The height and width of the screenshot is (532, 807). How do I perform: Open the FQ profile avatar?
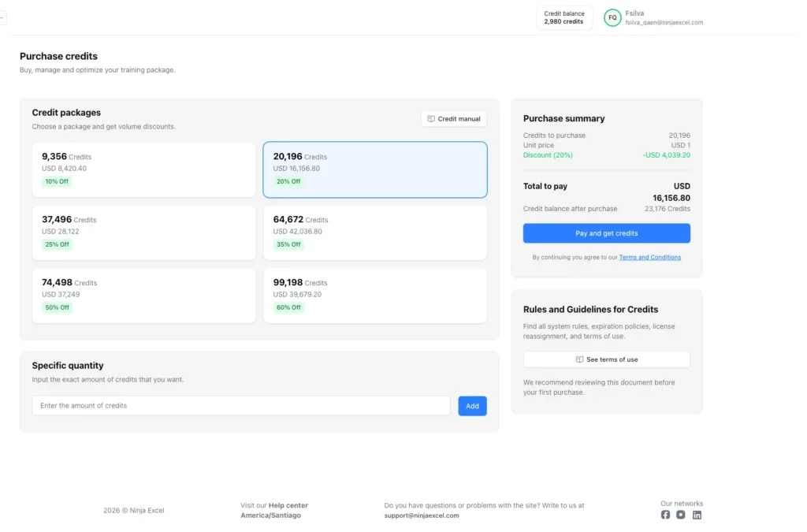click(x=612, y=17)
